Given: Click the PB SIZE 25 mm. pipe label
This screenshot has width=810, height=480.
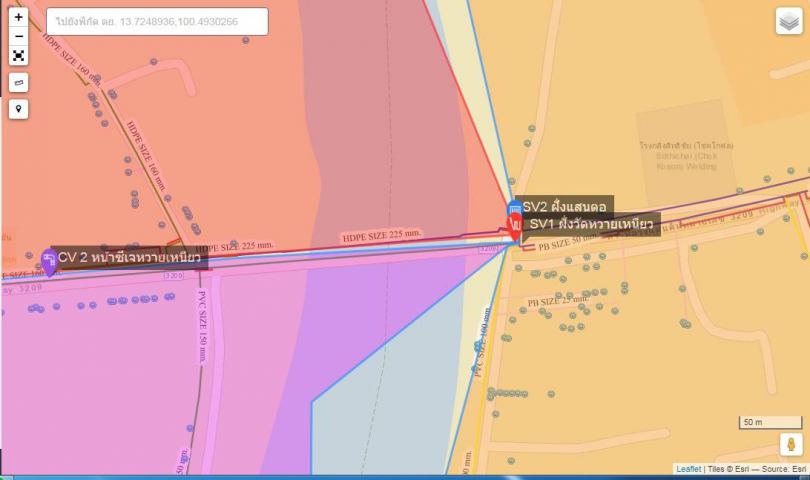Looking at the screenshot, I should click(557, 301).
